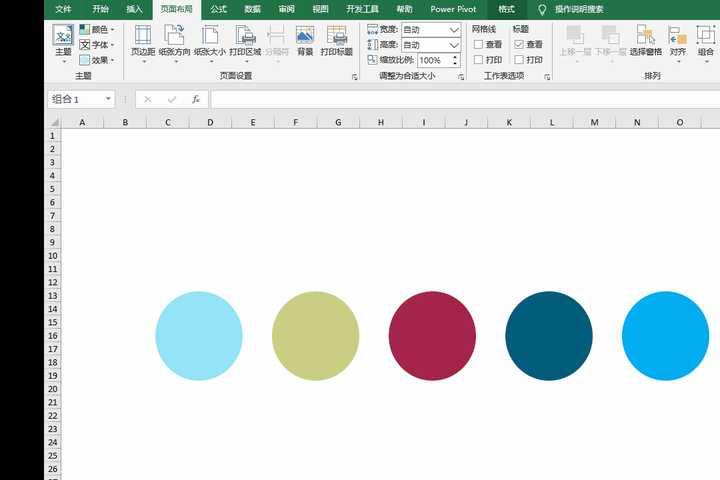Viewport: 720px width, 480px height.
Task: Switch to the 开始 tab
Action: tap(101, 9)
